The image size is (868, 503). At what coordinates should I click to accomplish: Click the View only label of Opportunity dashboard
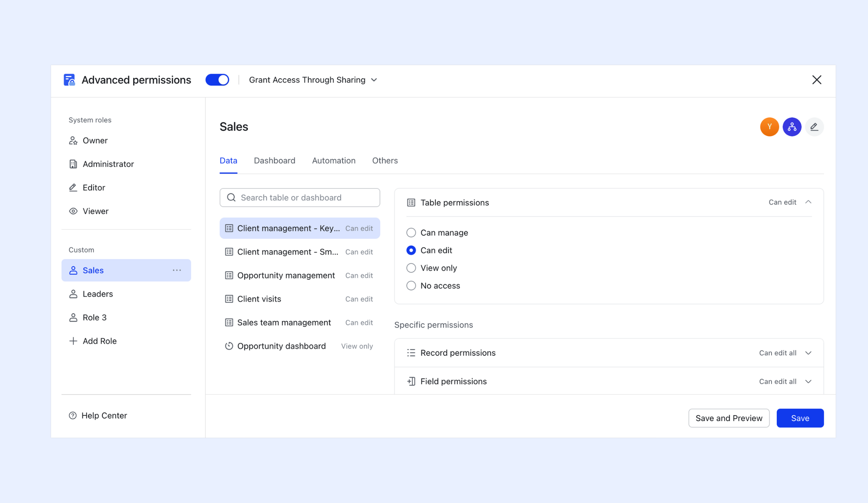pyautogui.click(x=357, y=346)
